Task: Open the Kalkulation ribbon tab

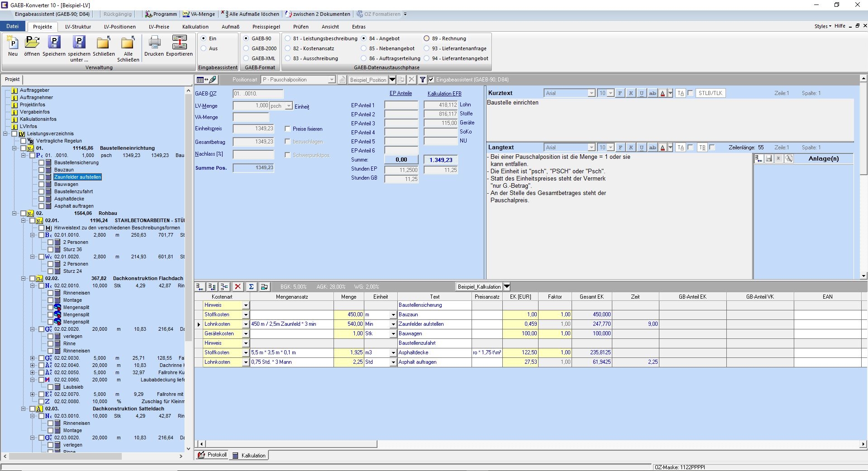Action: [x=195, y=27]
